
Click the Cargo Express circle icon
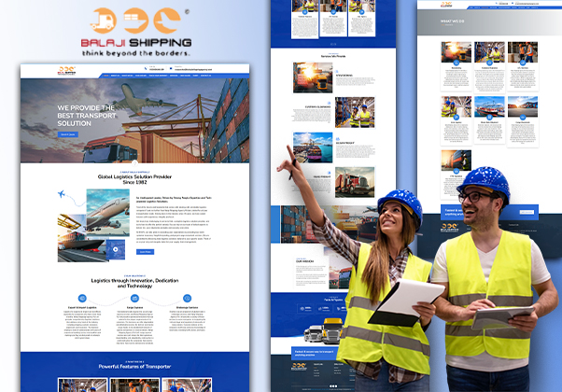134,298
